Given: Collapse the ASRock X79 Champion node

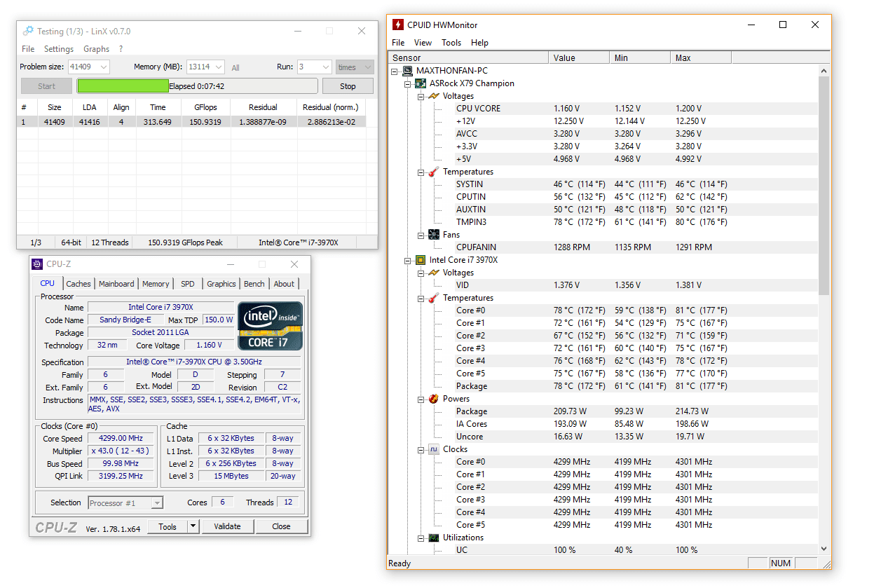Looking at the screenshot, I should point(409,83).
